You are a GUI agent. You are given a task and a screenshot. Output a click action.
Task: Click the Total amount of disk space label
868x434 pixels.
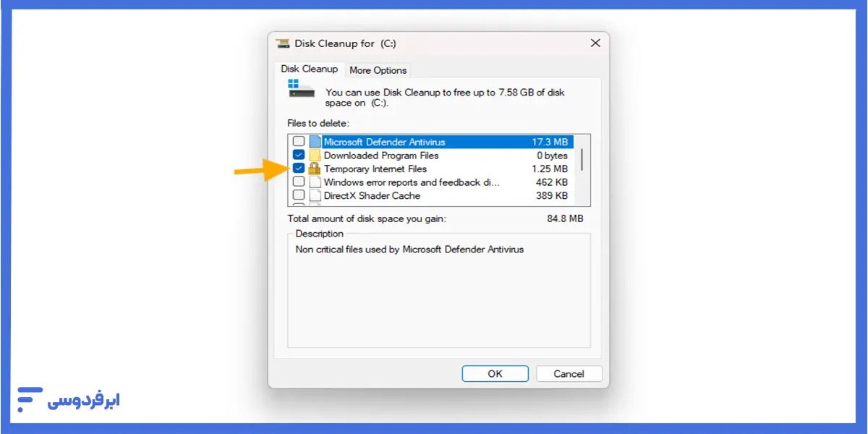[367, 218]
